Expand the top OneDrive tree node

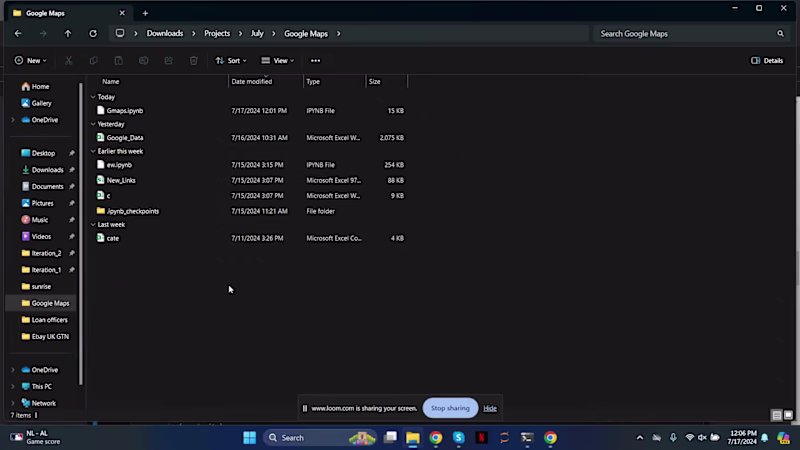tap(13, 120)
